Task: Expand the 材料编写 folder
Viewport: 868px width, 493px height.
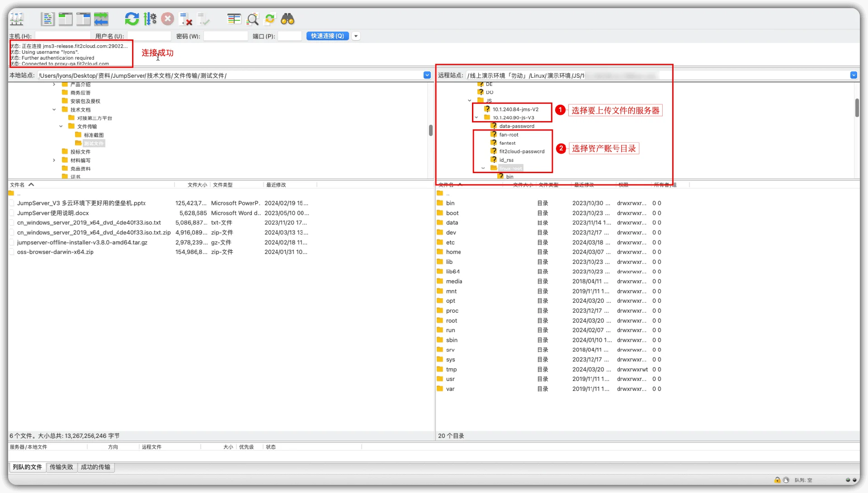Action: (54, 160)
